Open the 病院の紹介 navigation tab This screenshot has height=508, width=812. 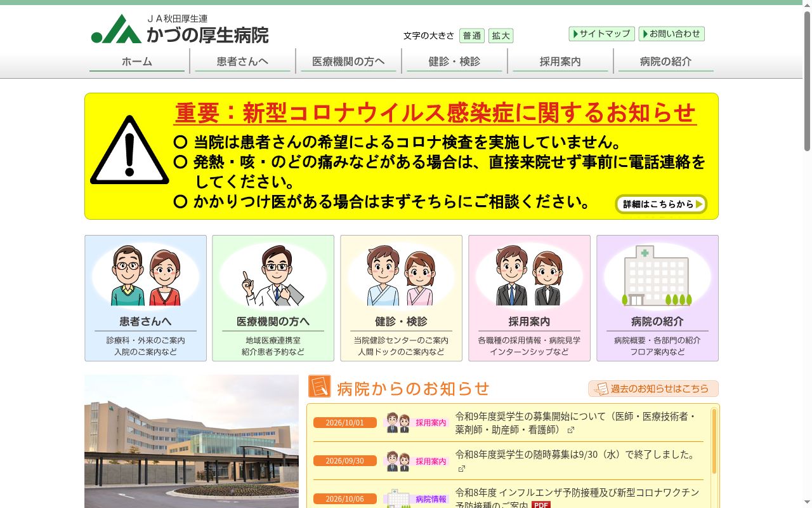click(x=666, y=62)
